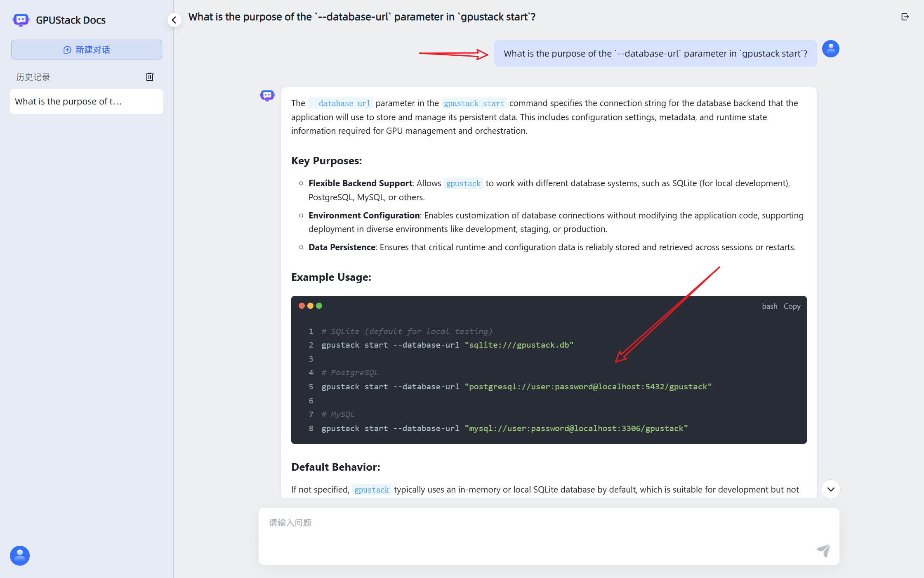Copy the bash code block
924x578 pixels.
(792, 306)
